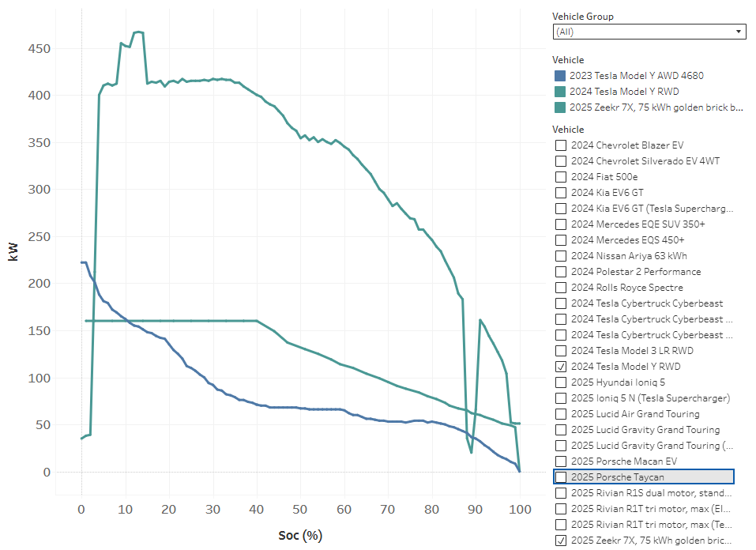Click the Soc (%) axis title

pyautogui.click(x=299, y=536)
